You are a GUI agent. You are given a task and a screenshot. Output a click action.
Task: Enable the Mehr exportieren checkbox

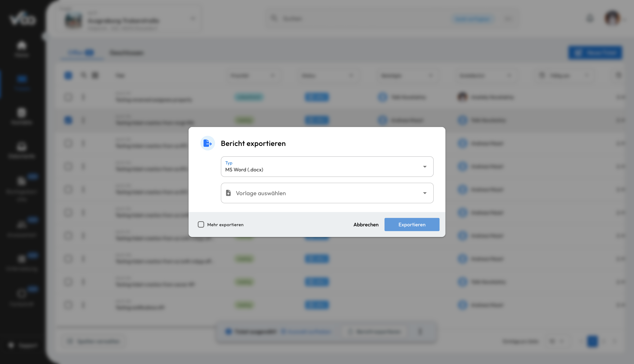click(201, 225)
